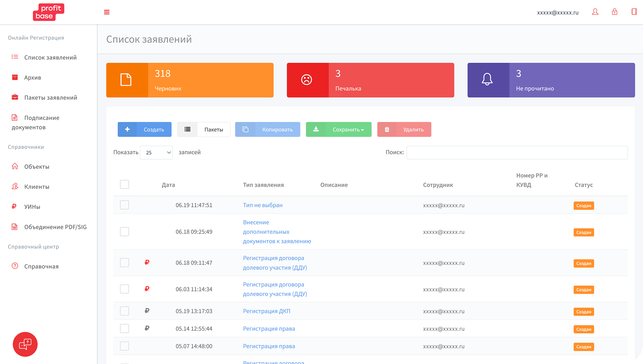Open Регистрация права link dated 05.07
The height and width of the screenshot is (364, 643).
[269, 346]
